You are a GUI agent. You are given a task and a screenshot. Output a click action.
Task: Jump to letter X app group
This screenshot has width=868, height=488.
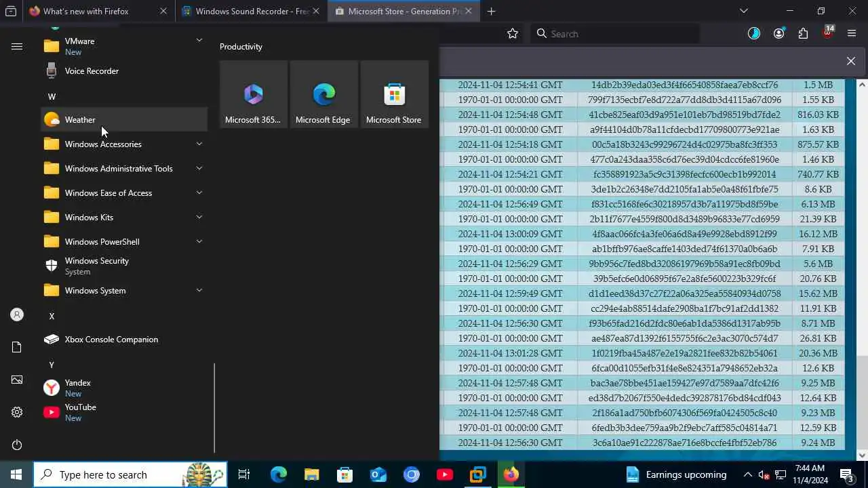point(52,316)
